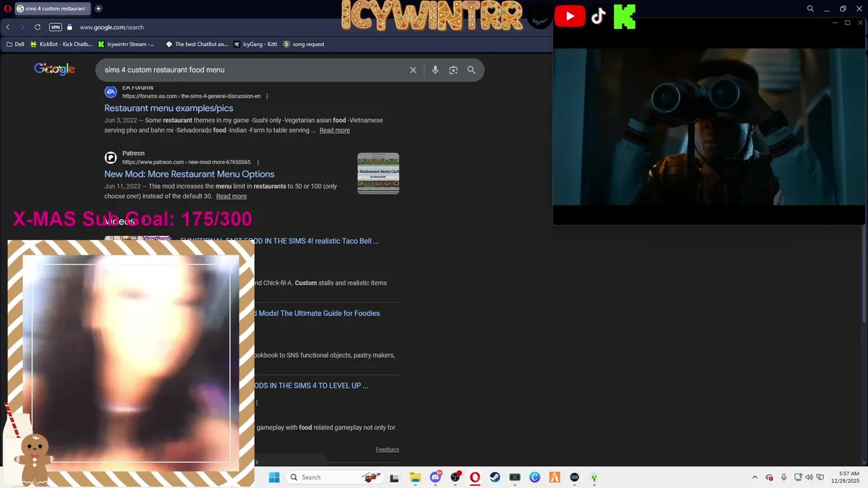868x488 pixels.
Task: Reload the Google search page
Action: click(37, 27)
